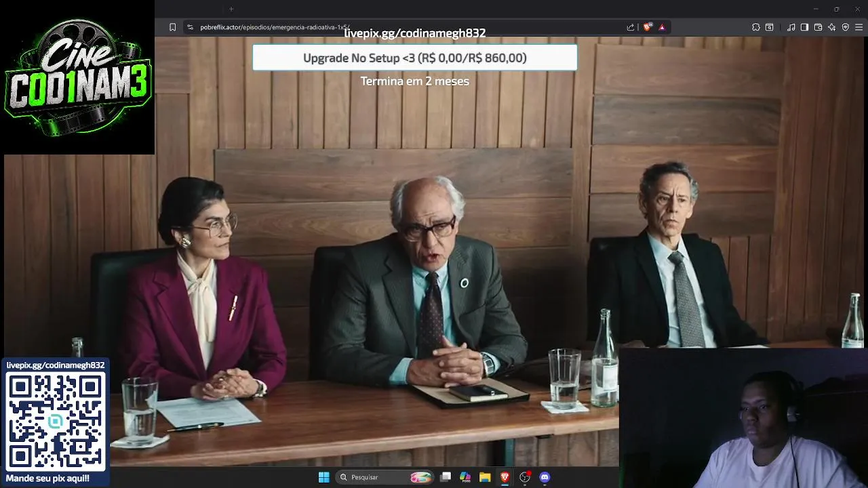The width and height of the screenshot is (868, 488).
Task: Click the Upgrade No Setup donation goal bar
Action: (415, 58)
